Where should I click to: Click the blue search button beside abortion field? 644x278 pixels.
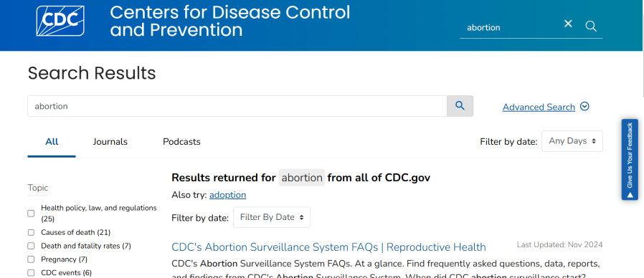pos(460,106)
